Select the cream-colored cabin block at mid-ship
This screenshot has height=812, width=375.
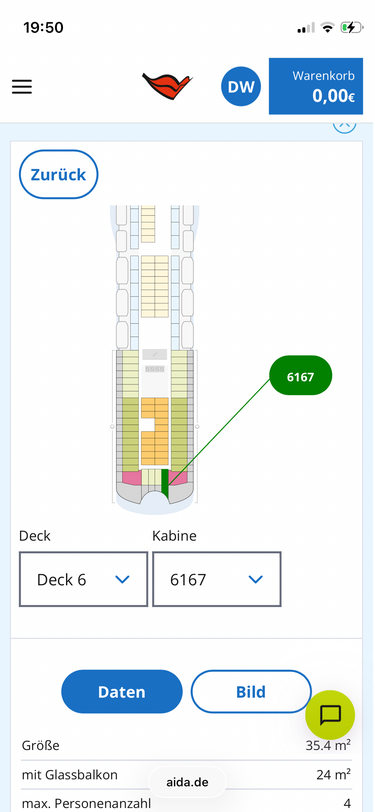(x=155, y=286)
